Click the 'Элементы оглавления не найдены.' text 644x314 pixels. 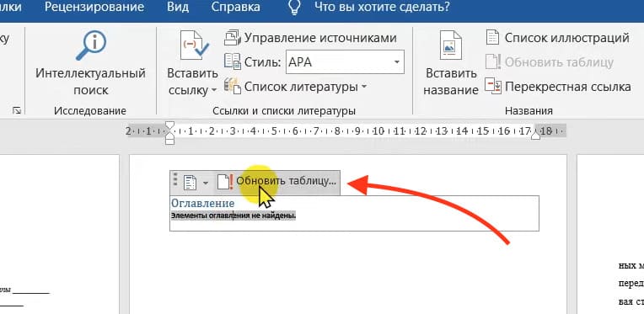(233, 216)
